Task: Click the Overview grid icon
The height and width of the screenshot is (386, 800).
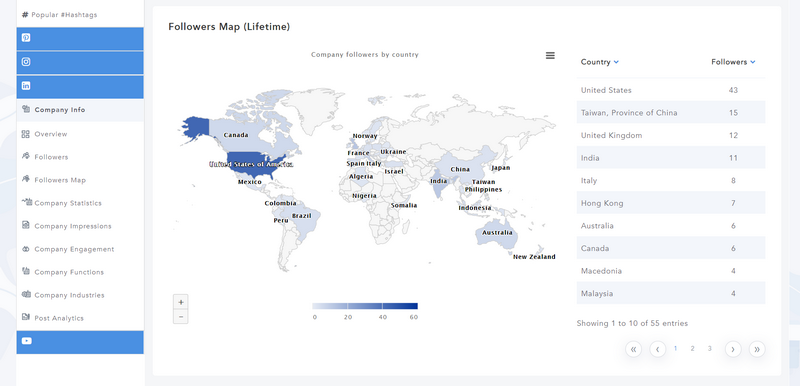Action: 26,134
